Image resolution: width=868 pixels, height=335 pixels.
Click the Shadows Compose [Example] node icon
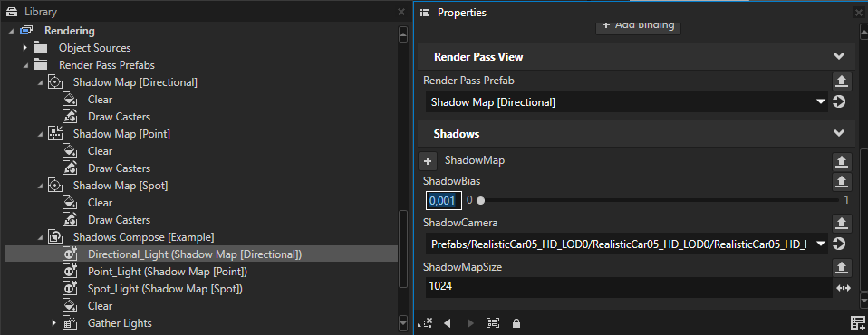[54, 236]
